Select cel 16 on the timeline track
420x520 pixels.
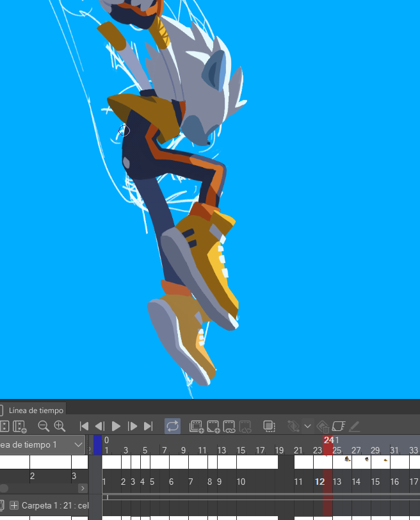coord(394,482)
